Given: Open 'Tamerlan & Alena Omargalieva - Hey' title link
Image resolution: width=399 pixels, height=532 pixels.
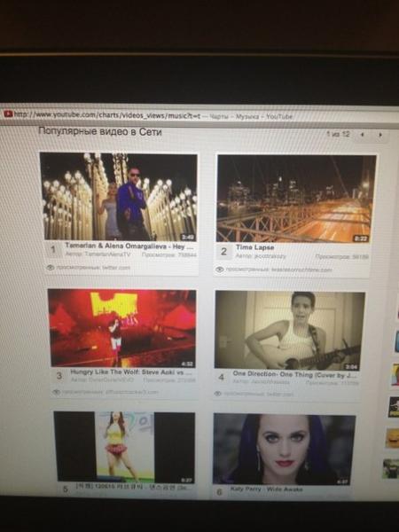Looking at the screenshot, I should [x=129, y=246].
